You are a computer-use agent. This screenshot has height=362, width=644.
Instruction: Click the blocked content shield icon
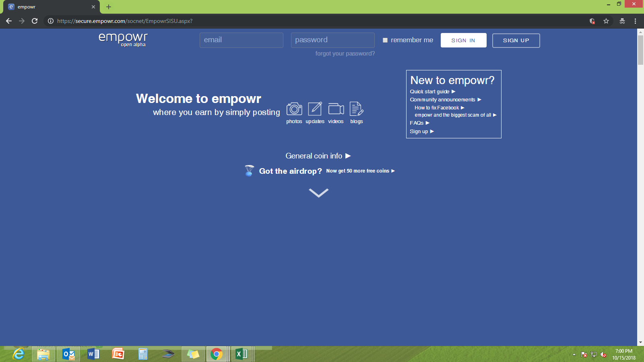(592, 21)
